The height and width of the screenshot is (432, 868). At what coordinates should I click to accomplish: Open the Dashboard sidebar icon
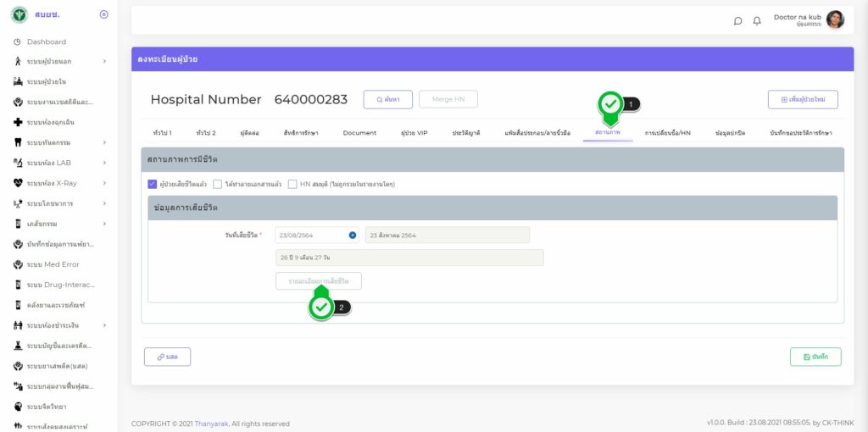(x=18, y=42)
